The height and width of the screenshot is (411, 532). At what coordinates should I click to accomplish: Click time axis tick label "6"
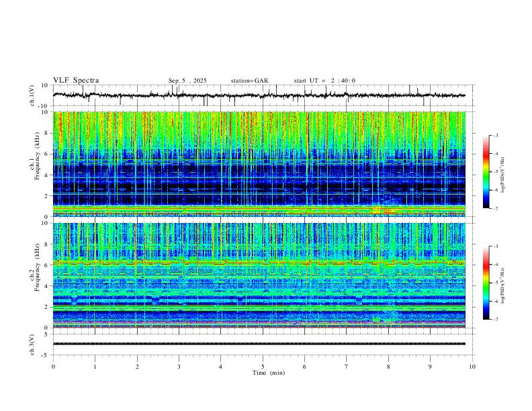(305, 367)
